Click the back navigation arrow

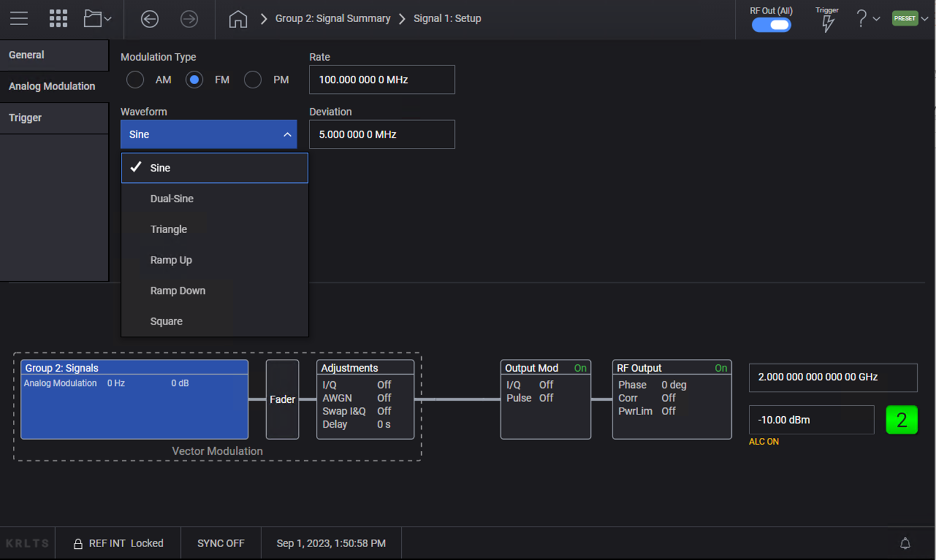point(150,19)
